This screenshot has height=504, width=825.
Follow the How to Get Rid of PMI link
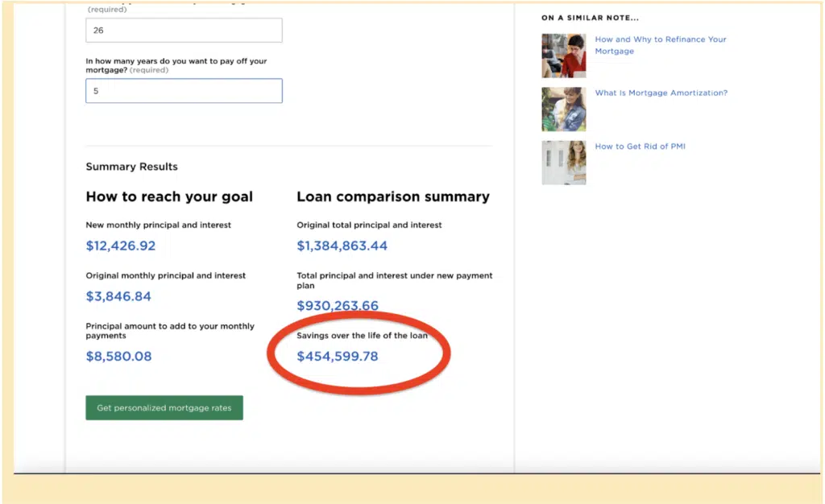640,147
